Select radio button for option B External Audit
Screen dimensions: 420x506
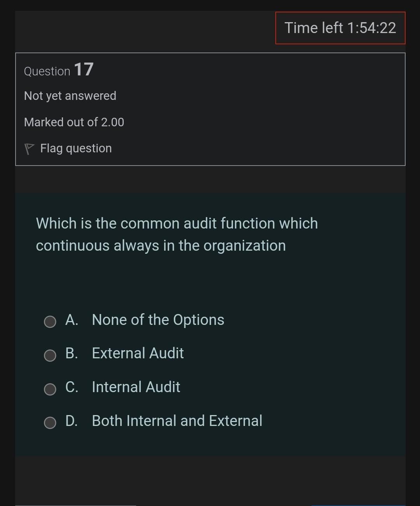pos(50,355)
